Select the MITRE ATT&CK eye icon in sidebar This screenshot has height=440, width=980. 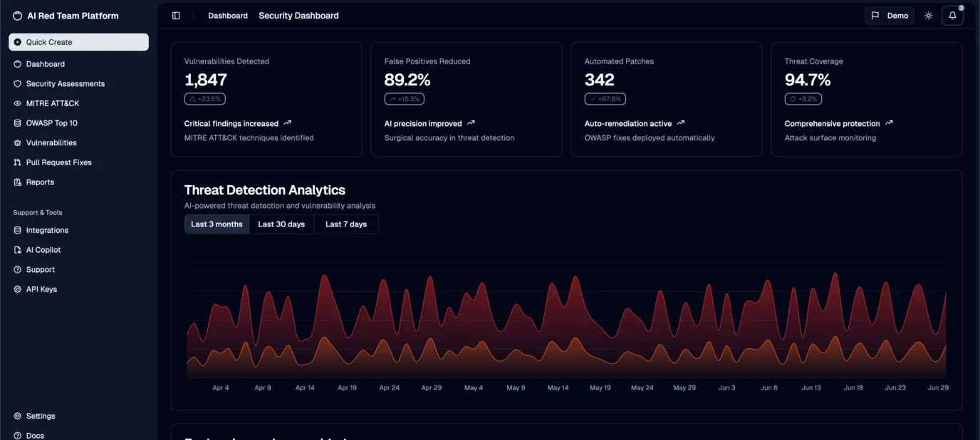(x=16, y=103)
